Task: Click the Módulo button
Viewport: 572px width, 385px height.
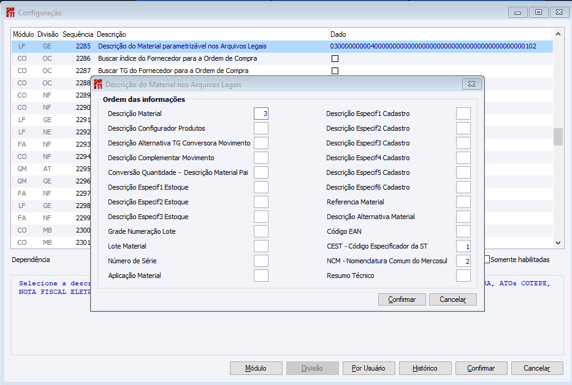Action: tap(256, 368)
